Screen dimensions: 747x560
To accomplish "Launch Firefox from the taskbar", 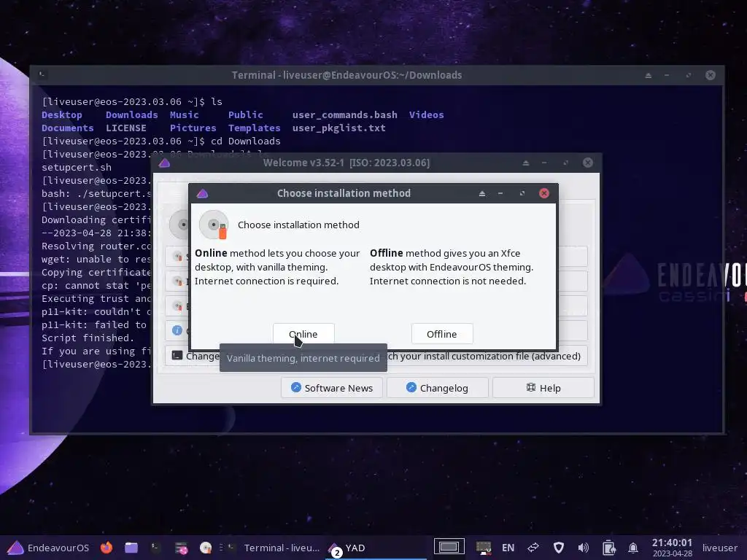I will point(107,548).
